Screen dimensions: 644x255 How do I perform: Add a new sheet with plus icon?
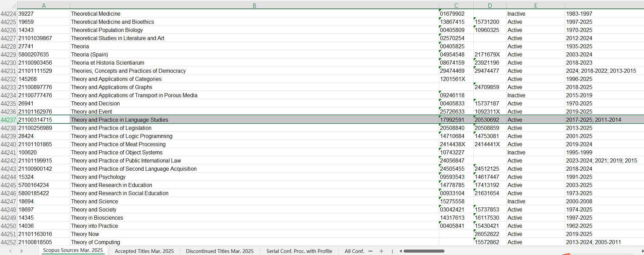(381, 251)
